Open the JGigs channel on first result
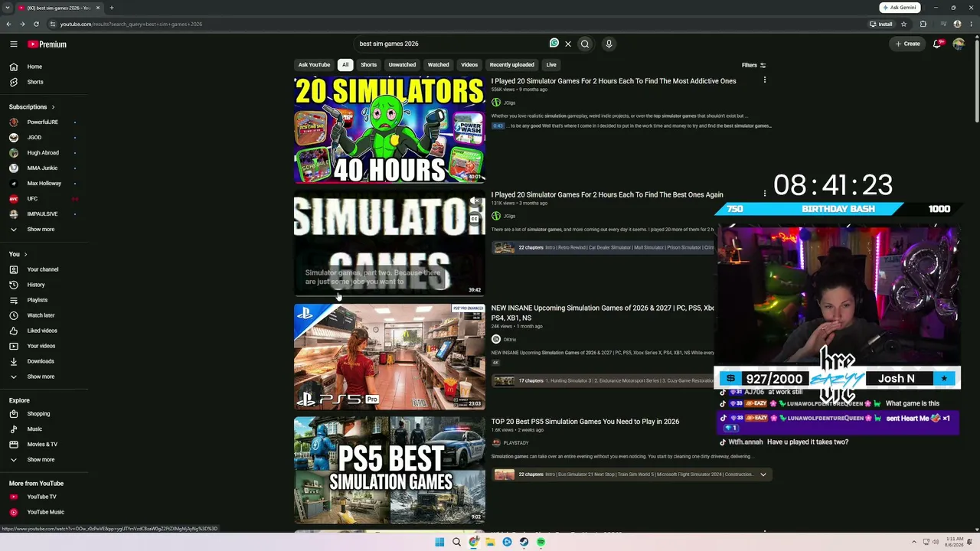 point(509,103)
